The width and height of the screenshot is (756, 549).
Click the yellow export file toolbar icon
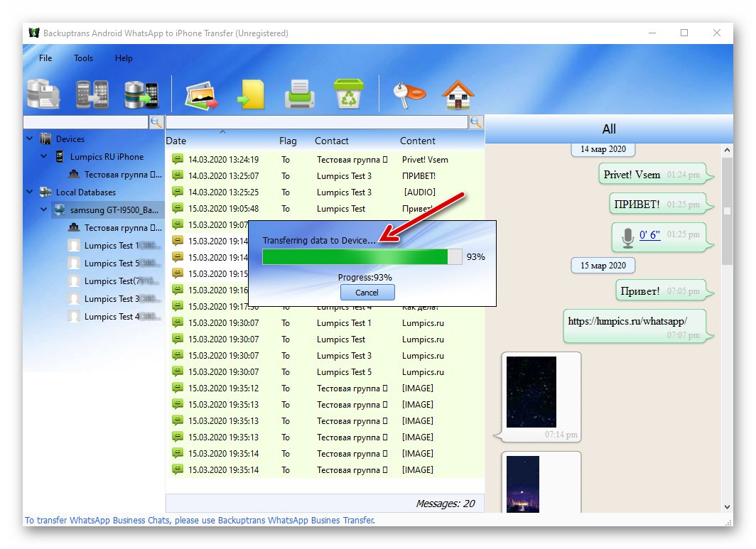point(252,94)
